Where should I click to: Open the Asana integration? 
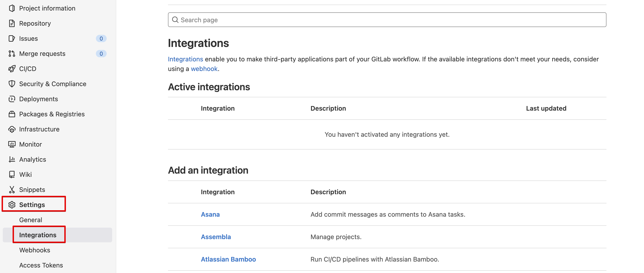[x=209, y=214]
